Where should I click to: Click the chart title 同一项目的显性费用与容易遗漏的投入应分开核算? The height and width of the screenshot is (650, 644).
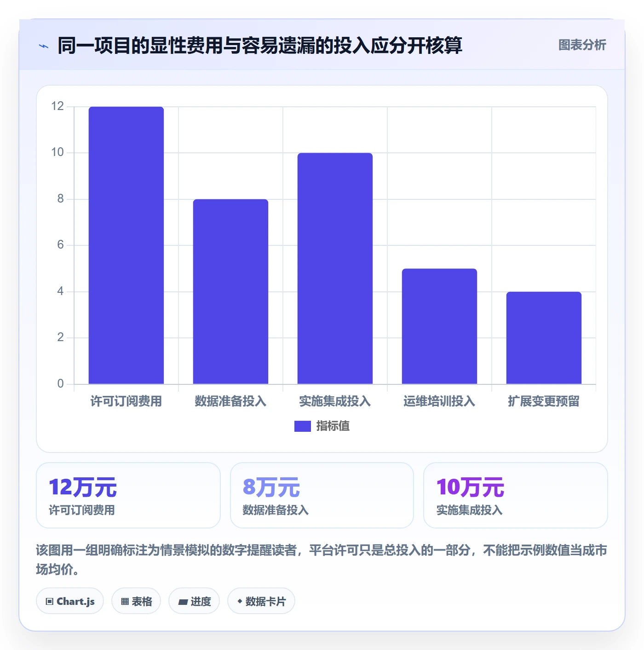[x=260, y=46]
